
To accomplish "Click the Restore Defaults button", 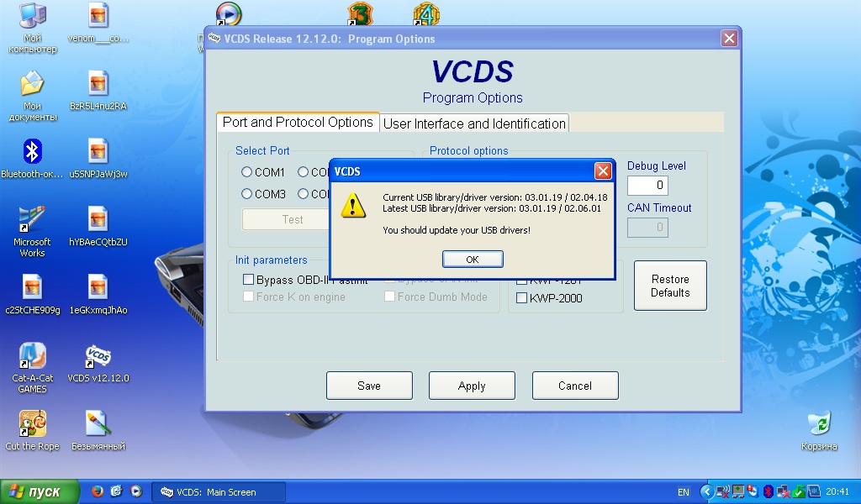I will click(x=669, y=286).
